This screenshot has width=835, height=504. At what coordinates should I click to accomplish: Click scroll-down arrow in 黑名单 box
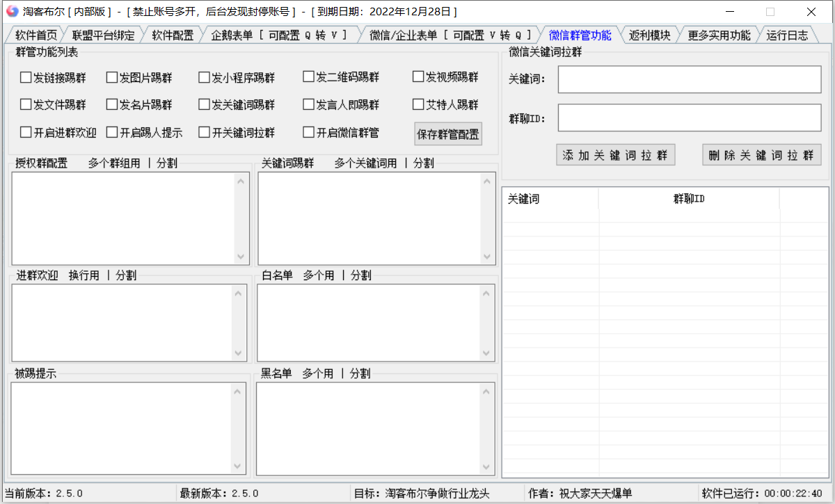(486, 466)
